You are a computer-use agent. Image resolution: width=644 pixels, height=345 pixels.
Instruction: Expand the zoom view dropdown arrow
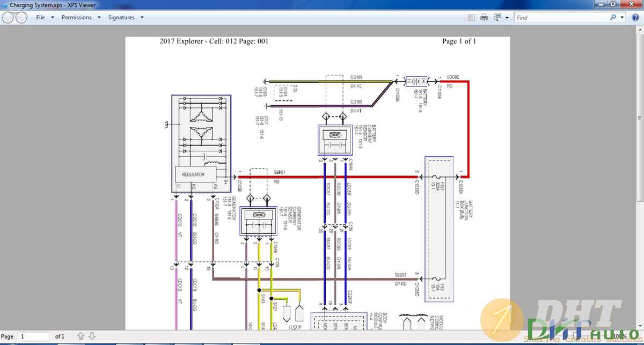coord(507,18)
